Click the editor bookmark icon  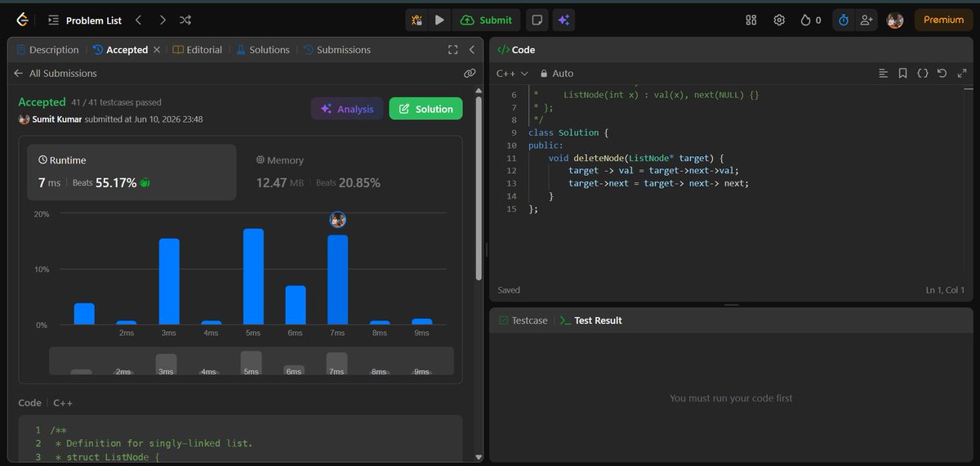coord(902,73)
